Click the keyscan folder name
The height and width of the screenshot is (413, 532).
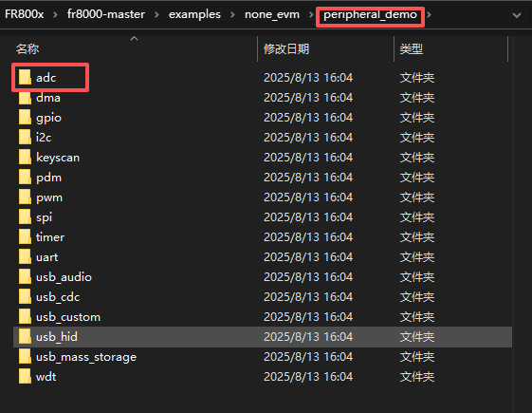point(58,158)
